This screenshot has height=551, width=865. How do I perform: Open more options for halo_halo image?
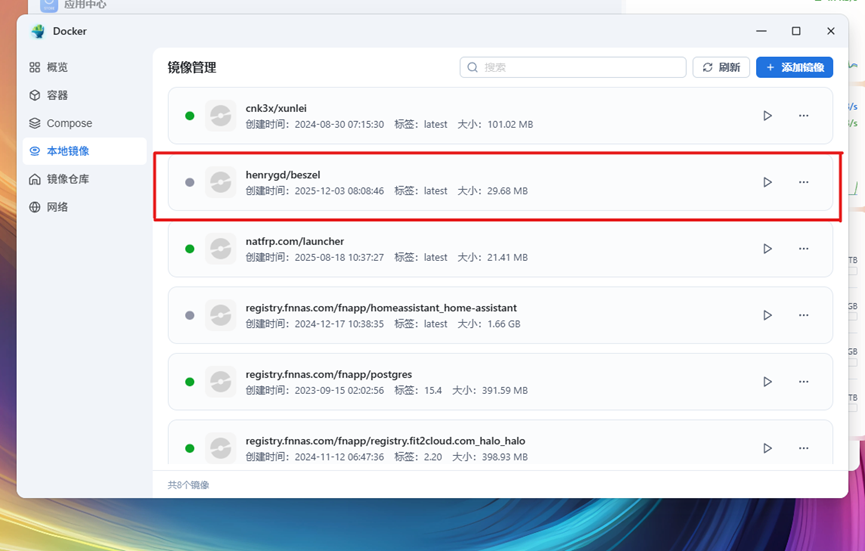803,448
